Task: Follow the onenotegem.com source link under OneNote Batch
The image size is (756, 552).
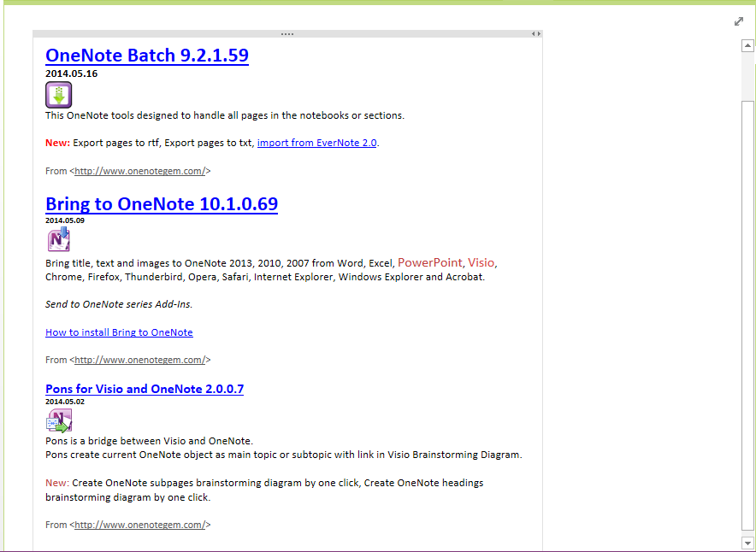Action: coord(140,171)
